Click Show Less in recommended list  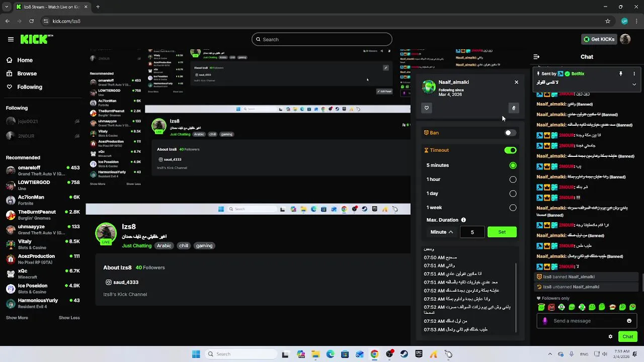[x=69, y=318]
